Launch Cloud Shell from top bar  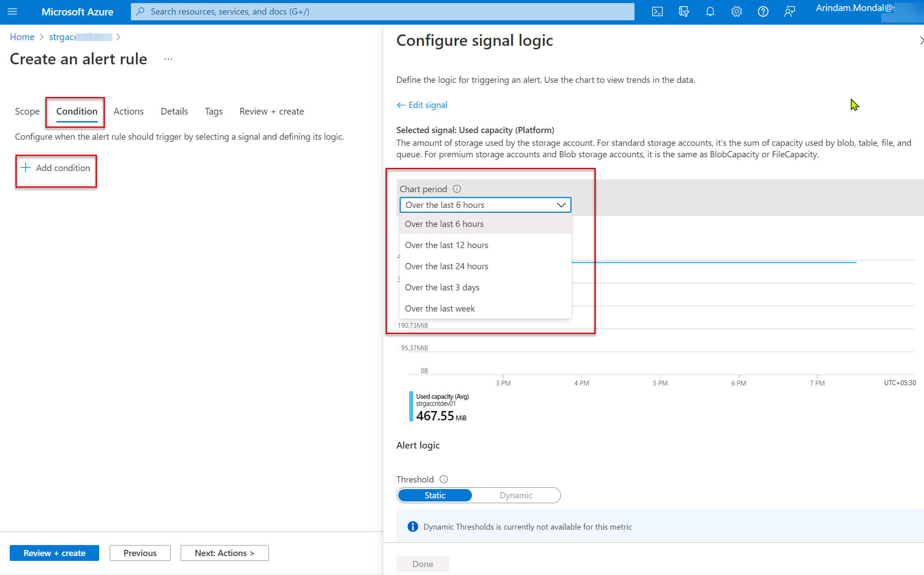657,12
